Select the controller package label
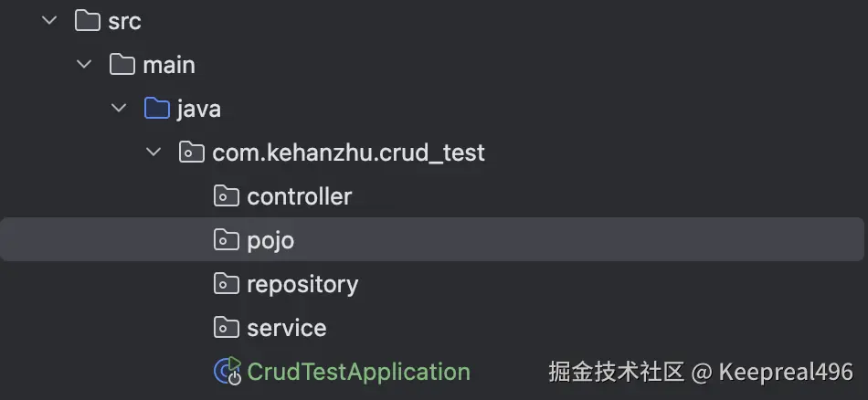 tap(299, 196)
